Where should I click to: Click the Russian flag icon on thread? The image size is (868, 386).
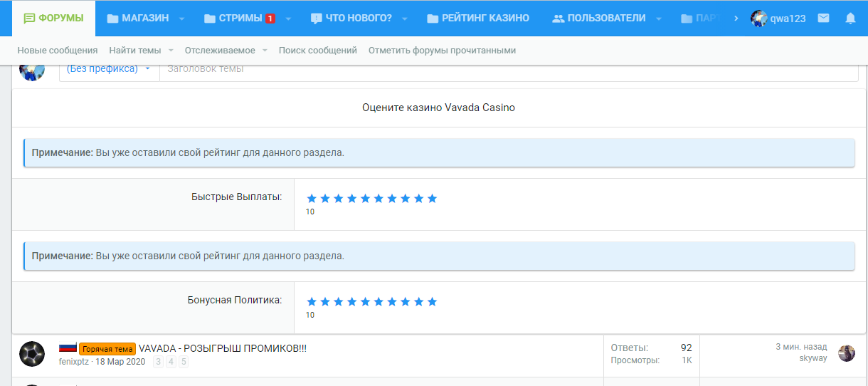(68, 348)
